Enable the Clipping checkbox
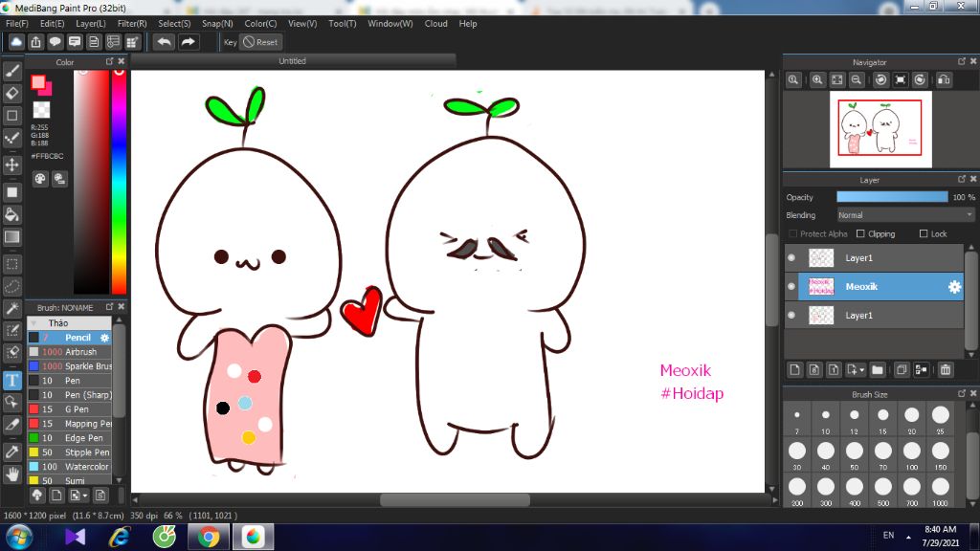 [860, 233]
